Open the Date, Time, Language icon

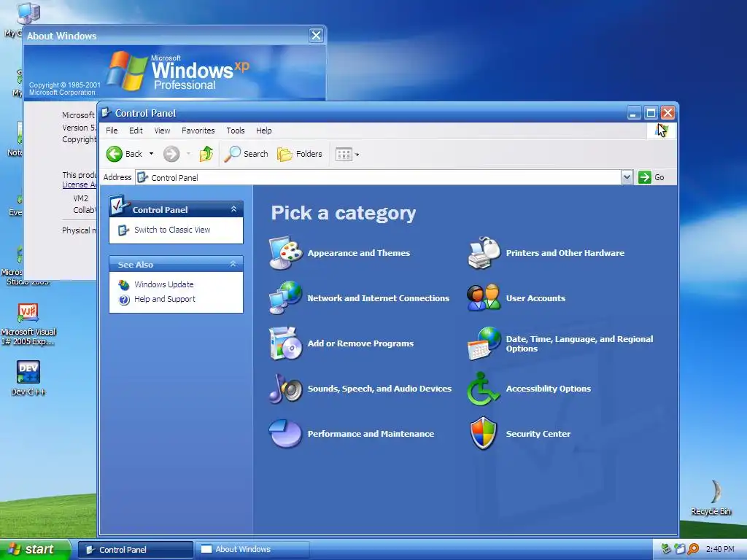[x=484, y=343]
